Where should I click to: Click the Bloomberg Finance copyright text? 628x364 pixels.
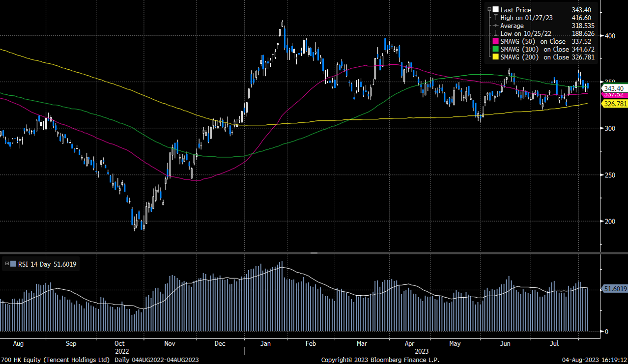coord(380,359)
